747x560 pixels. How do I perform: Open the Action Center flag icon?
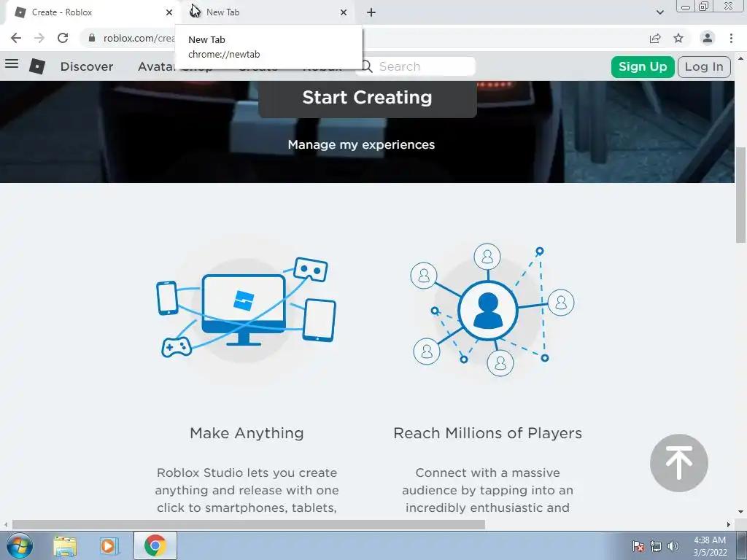pos(638,545)
